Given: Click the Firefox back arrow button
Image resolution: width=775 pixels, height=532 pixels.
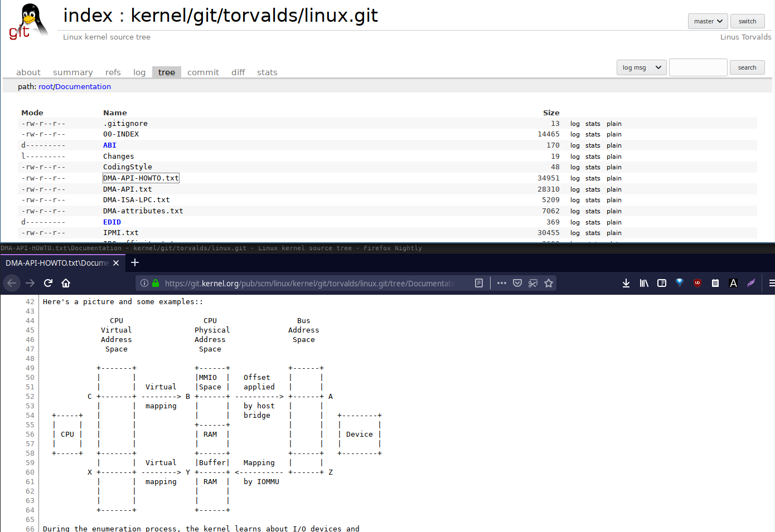Looking at the screenshot, I should click(12, 283).
